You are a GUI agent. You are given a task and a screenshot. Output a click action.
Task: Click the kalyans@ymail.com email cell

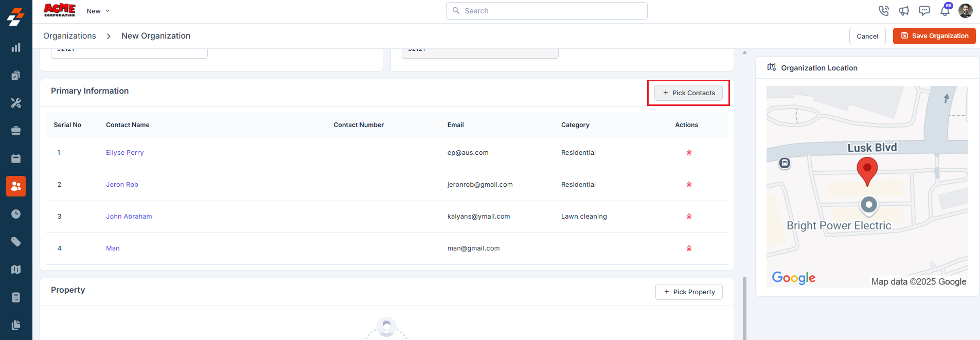479,217
